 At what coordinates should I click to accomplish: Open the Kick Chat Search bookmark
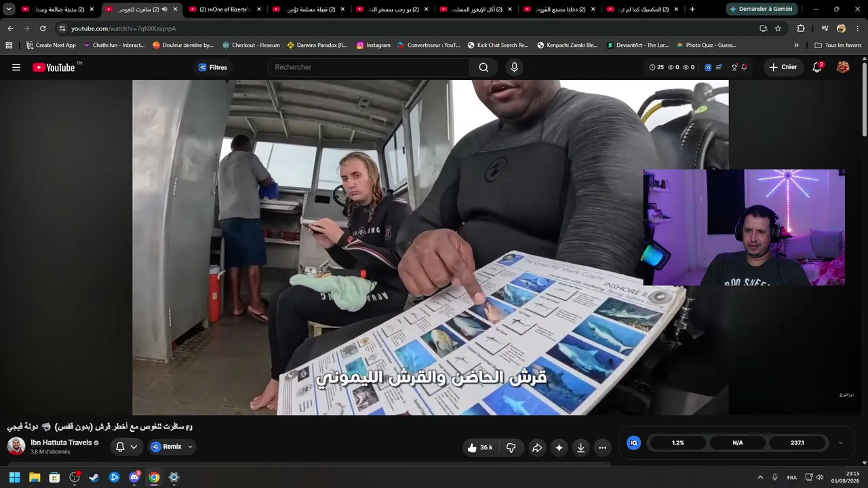(498, 45)
